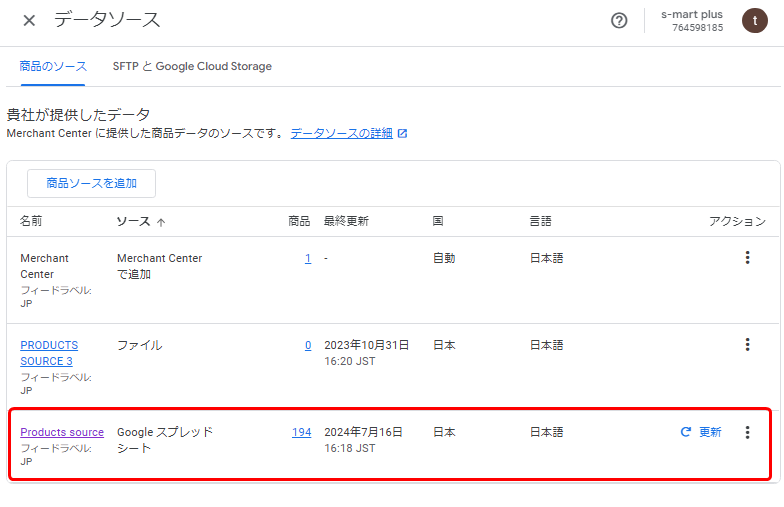The image size is (784, 507).
Task: Open actions menu for PRODUCTS SOURCE 3
Action: point(747,345)
